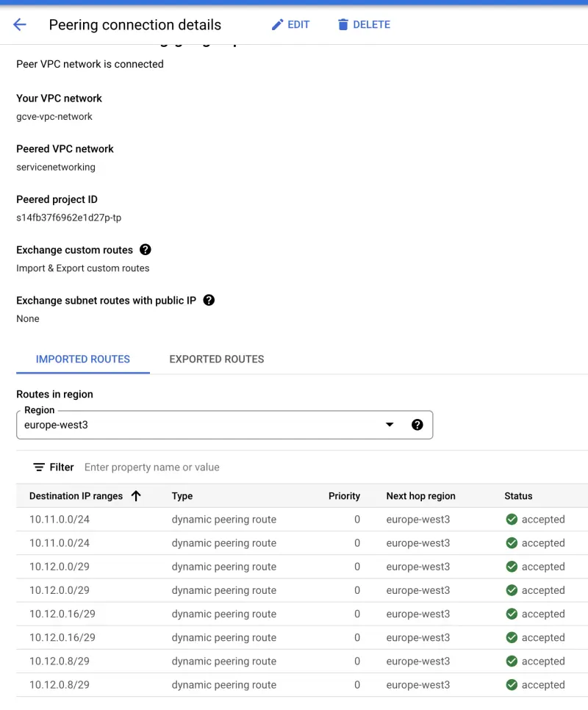Screen dimensions: 588x710
Task: Open the Region dropdown arrow
Action: tap(390, 425)
